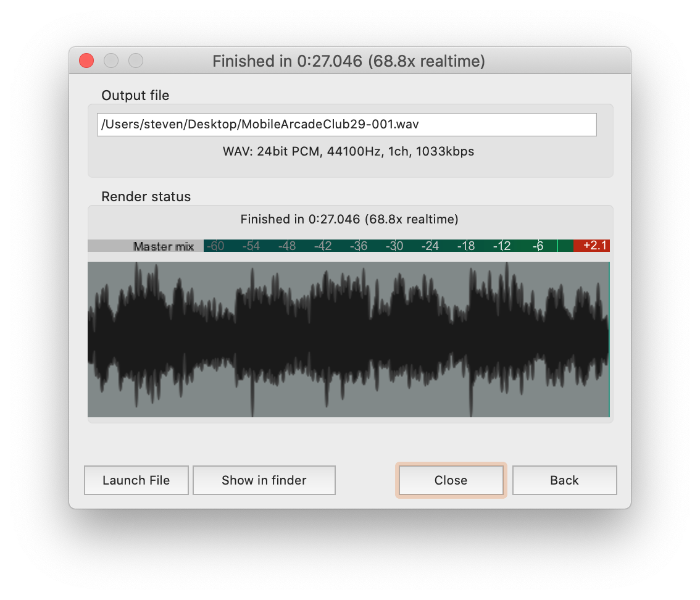Click the -24 dB mark on the meter

430,245
